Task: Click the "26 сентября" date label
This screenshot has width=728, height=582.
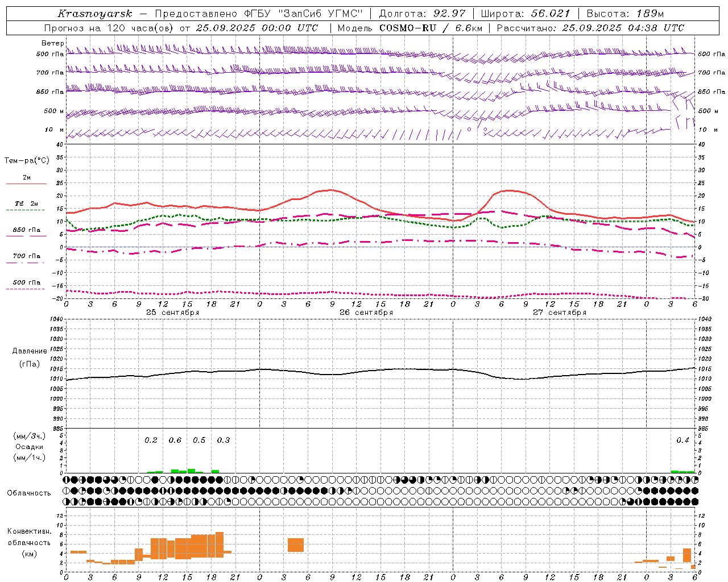Action: [x=366, y=313]
